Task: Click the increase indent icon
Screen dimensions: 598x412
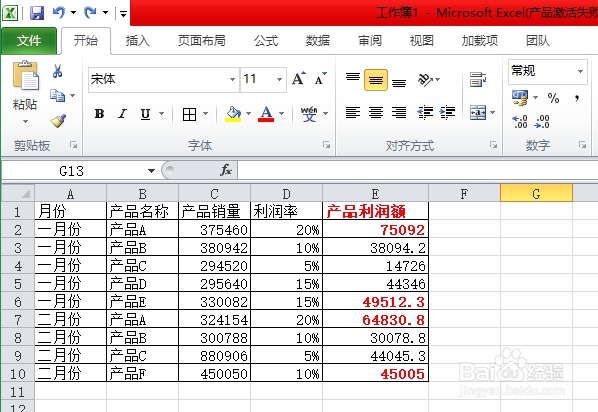Action: pos(447,113)
